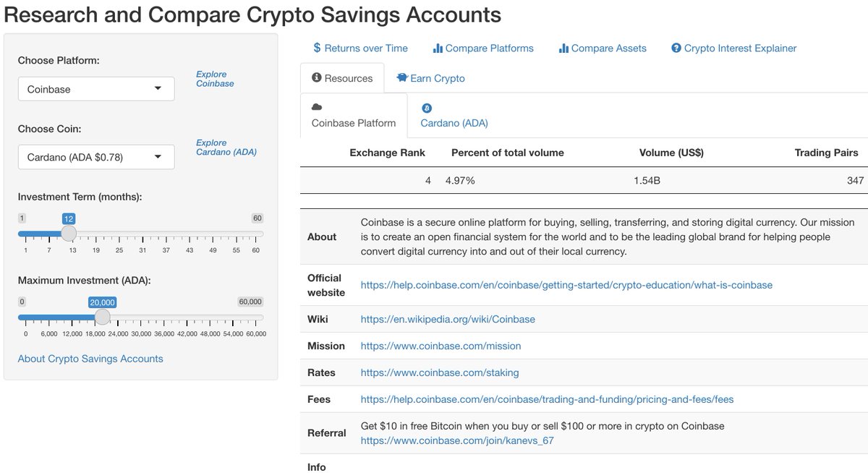This screenshot has width=868, height=473.
Task: Switch to Compare Assets tab
Action: 603,48
